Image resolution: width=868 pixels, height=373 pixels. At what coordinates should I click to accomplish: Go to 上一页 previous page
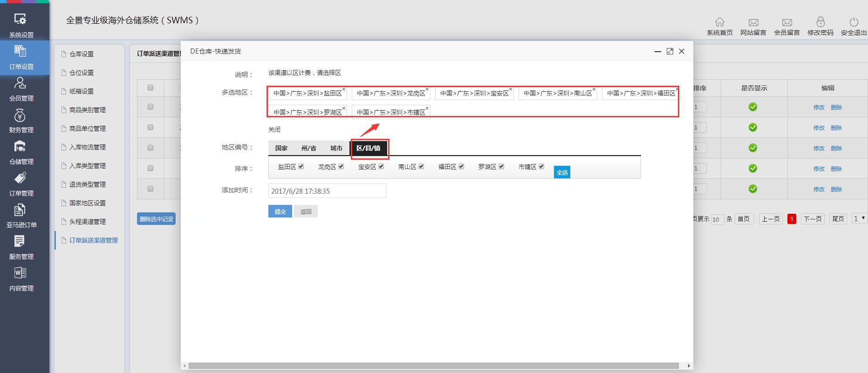coord(771,219)
